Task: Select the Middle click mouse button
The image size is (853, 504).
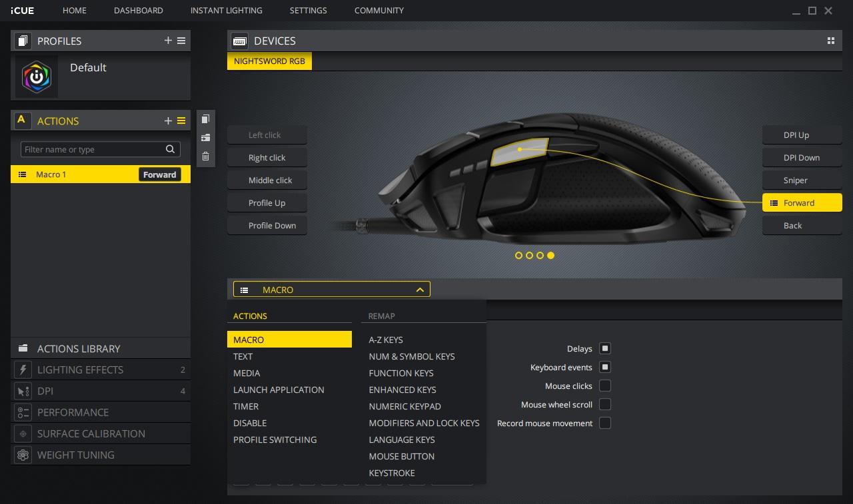Action: coord(267,180)
